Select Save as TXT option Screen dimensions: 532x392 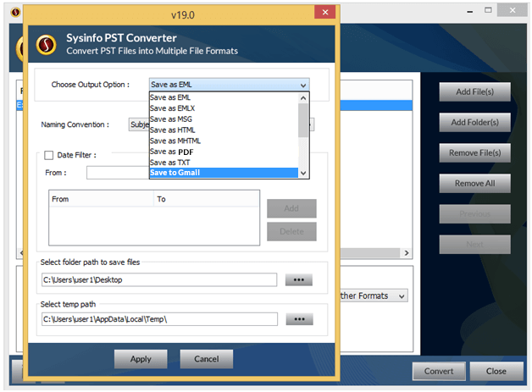224,163
